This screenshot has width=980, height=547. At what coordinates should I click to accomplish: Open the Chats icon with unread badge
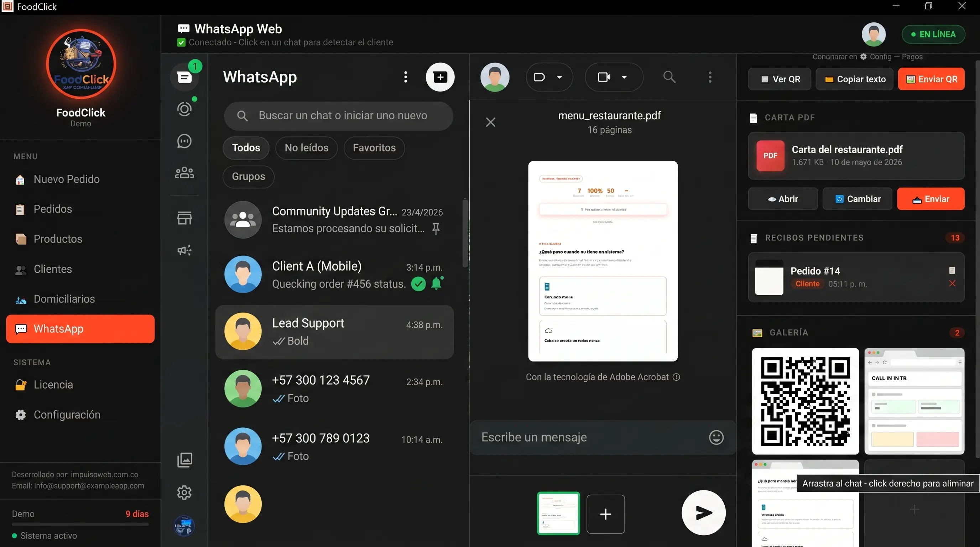coord(184,77)
